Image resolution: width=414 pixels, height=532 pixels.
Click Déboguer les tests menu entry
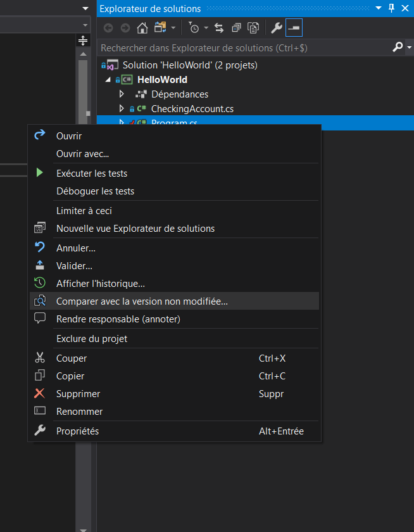[174, 191]
